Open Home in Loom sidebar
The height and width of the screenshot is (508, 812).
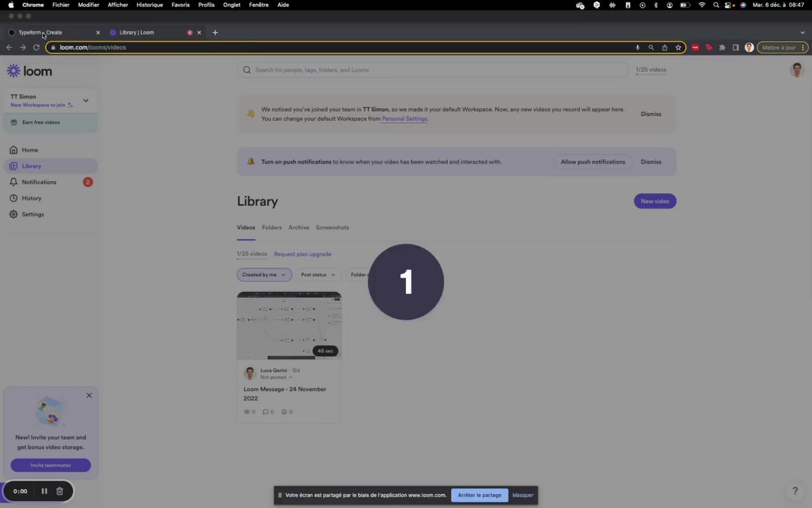pyautogui.click(x=51, y=150)
